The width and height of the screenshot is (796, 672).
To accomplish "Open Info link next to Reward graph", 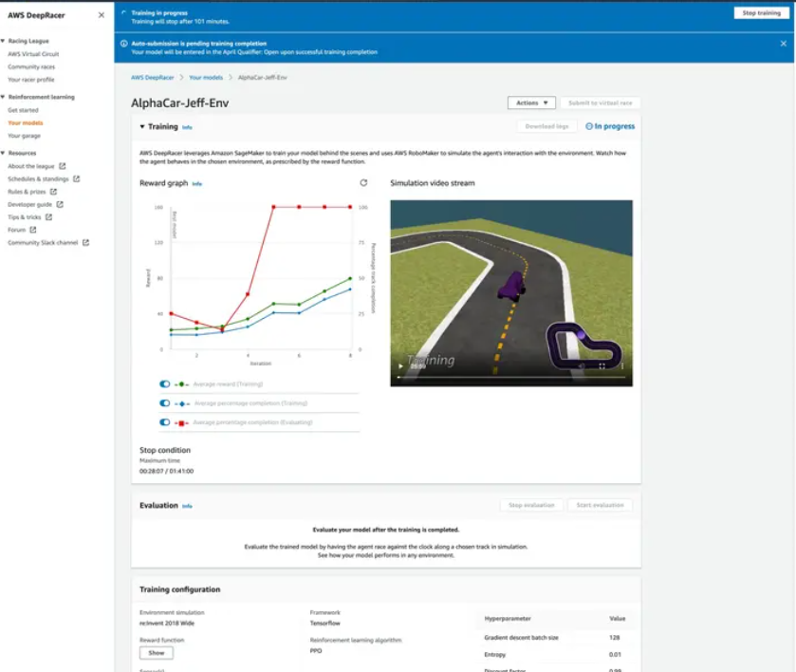I will pyautogui.click(x=197, y=184).
